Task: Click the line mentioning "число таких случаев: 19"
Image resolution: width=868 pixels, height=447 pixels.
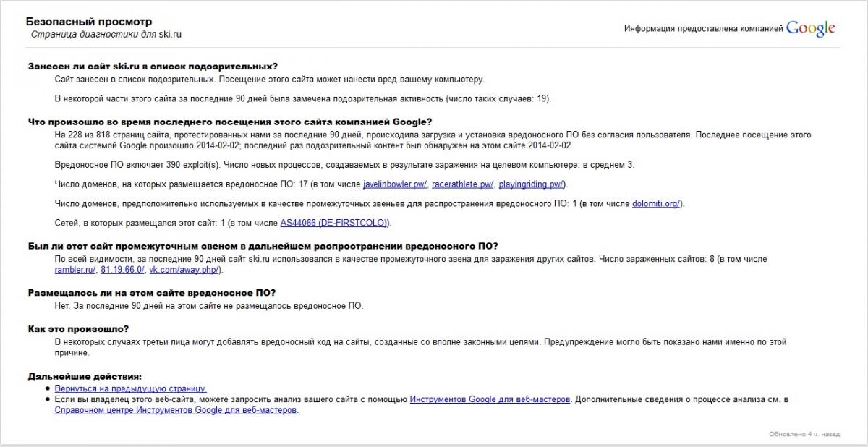Action: click(303, 98)
